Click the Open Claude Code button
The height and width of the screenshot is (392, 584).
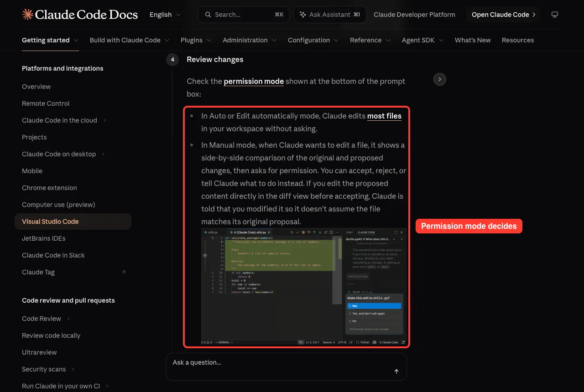click(x=504, y=15)
